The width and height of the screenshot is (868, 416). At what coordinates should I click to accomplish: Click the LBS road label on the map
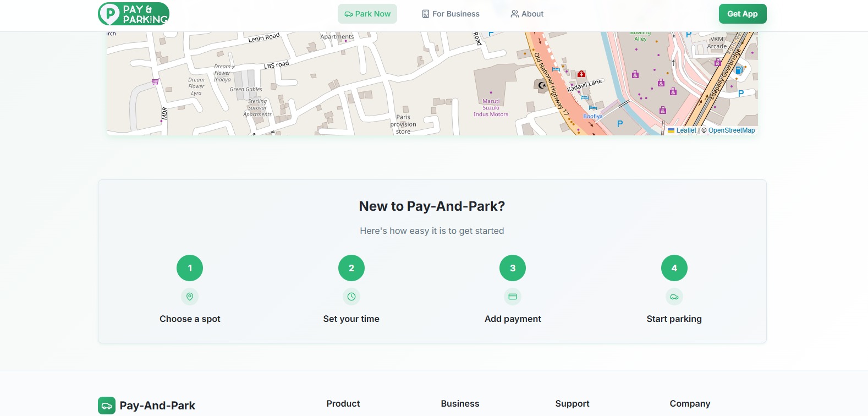(x=276, y=65)
